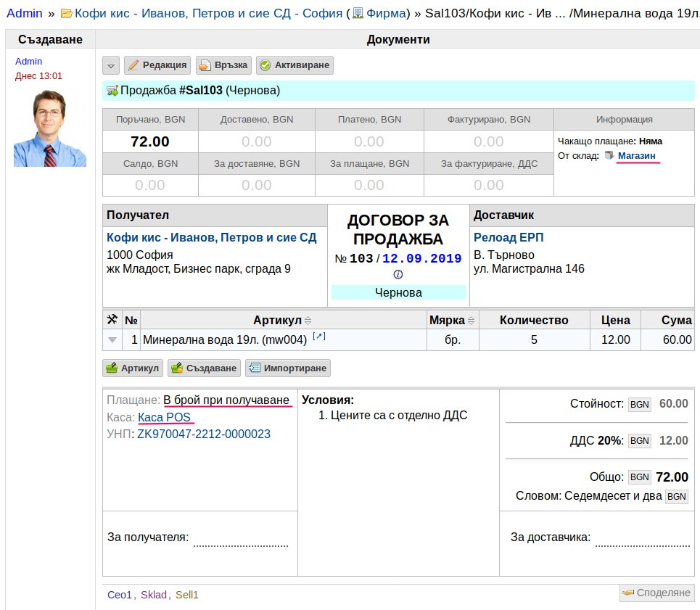Click the Връзка button

tap(223, 65)
